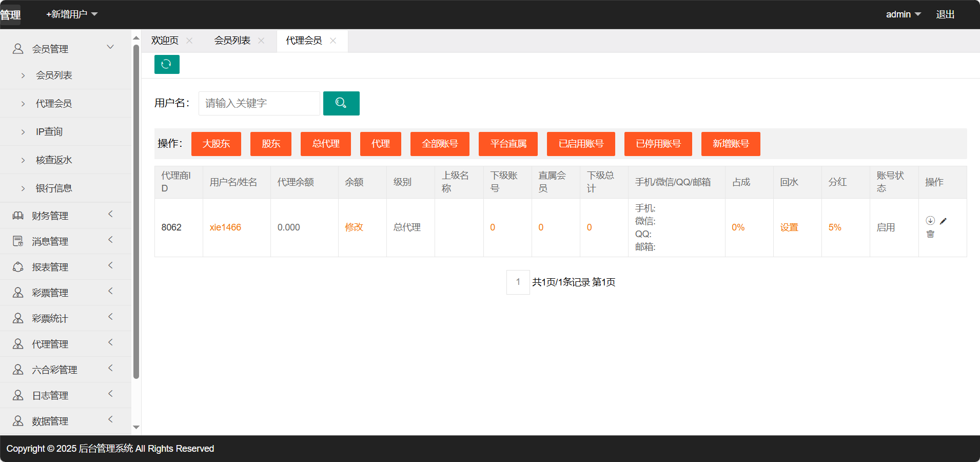
Task: Collapse the 会员管理 sidebar section
Action: click(110, 47)
